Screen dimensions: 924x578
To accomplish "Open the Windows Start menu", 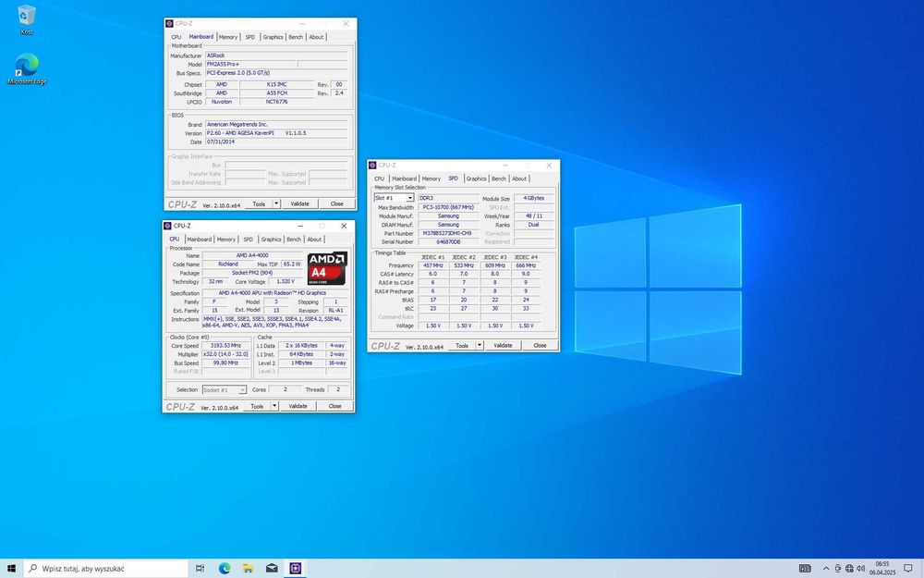I will (x=11, y=569).
